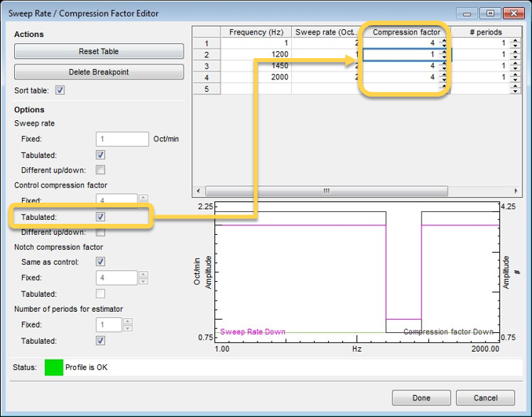The width and height of the screenshot is (532, 417).
Task: Toggle Same as control checkbox
Action: [x=100, y=262]
